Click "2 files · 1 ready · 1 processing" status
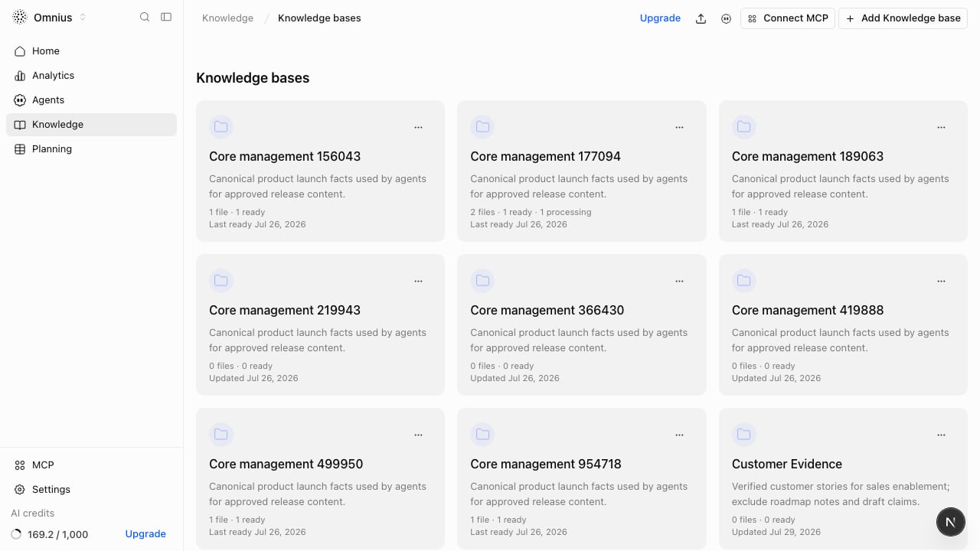The width and height of the screenshot is (980, 551). (531, 212)
